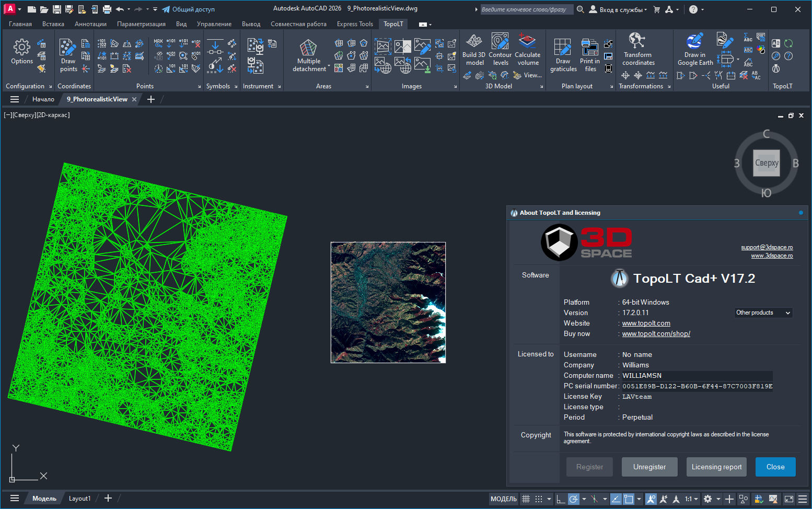Open the Other products dropdown in the dialog

(763, 313)
